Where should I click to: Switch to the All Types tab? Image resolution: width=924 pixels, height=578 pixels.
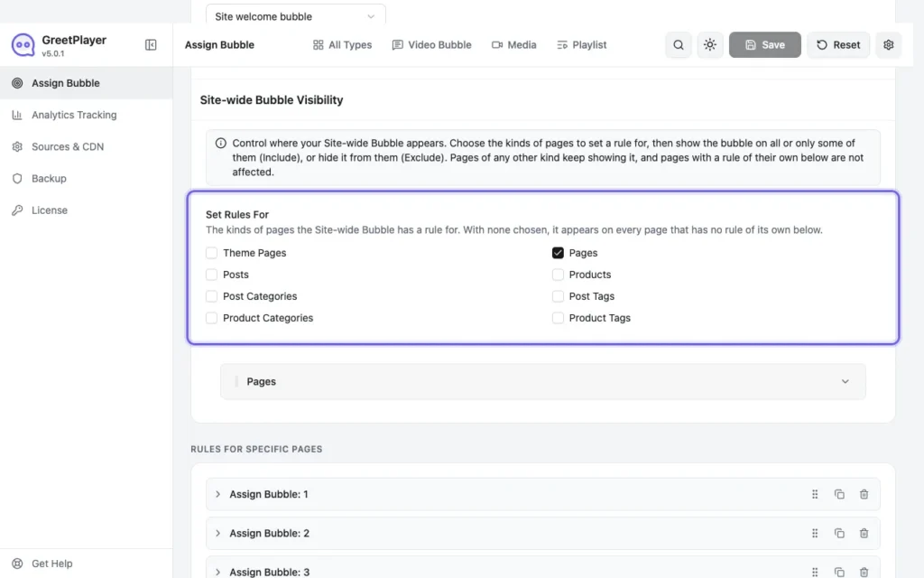[x=342, y=45]
